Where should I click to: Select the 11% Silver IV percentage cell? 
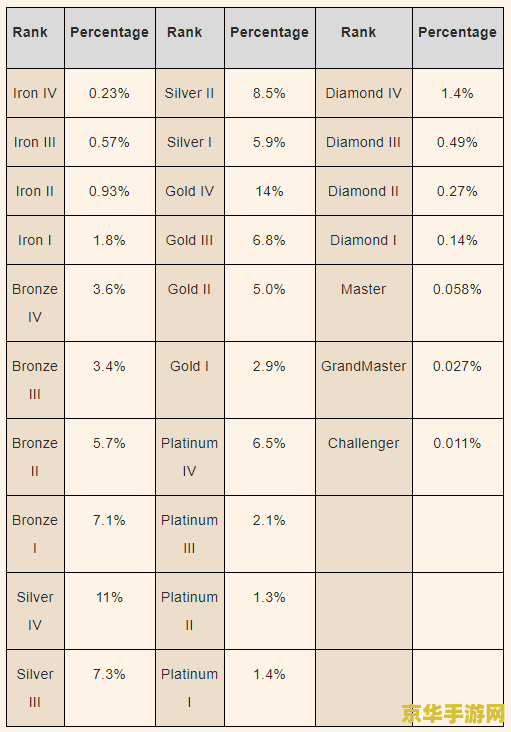110,611
